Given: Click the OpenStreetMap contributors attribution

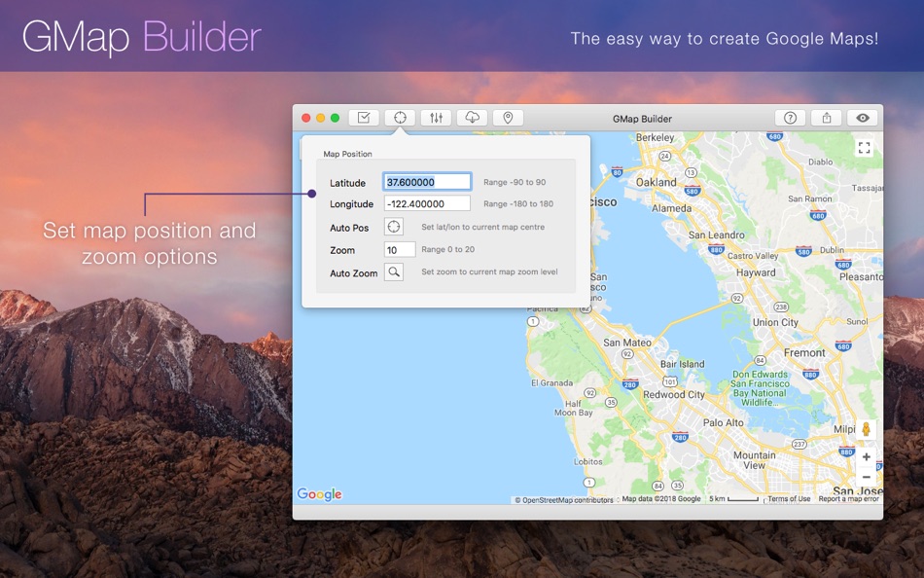Looking at the screenshot, I should tap(564, 500).
